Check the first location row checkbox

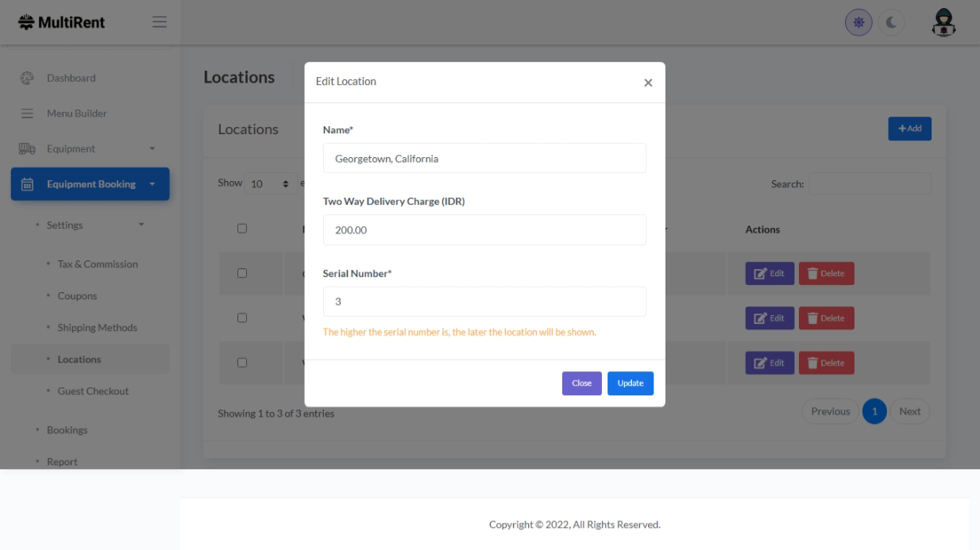242,273
